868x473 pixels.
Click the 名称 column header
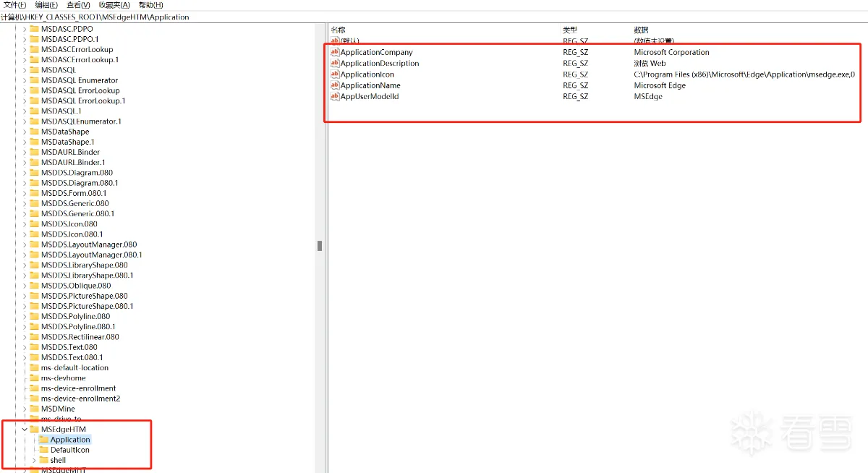(x=338, y=30)
